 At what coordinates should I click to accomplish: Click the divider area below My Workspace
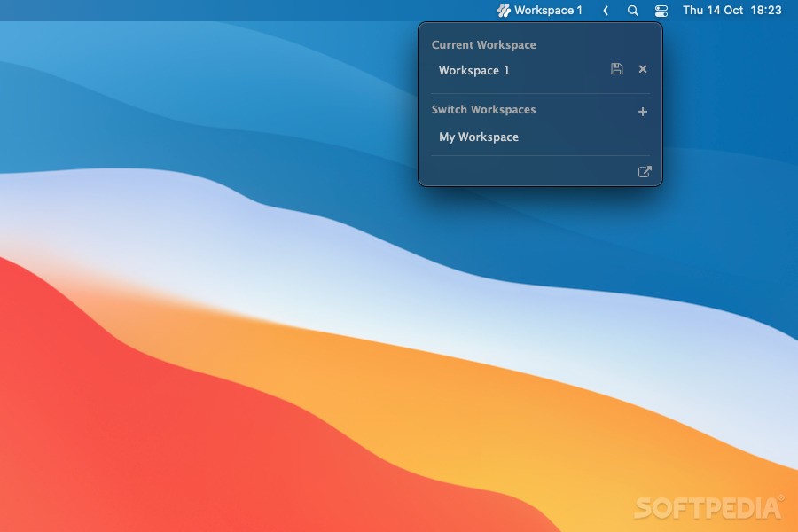539,156
